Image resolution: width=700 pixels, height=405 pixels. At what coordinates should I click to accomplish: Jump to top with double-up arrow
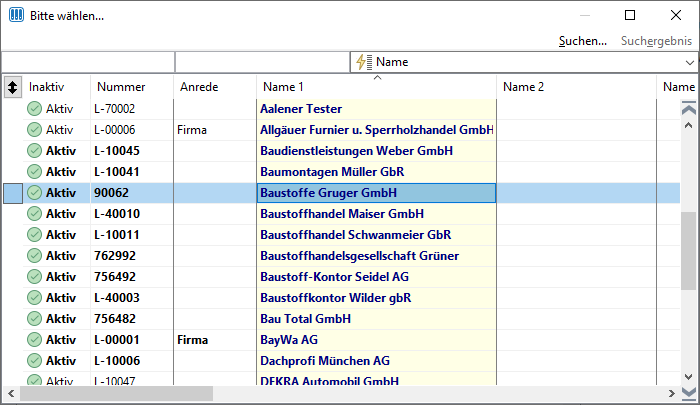(x=689, y=109)
